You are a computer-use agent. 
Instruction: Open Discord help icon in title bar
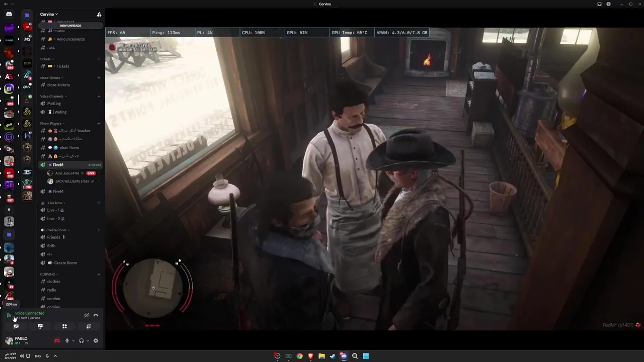pyautogui.click(x=608, y=4)
